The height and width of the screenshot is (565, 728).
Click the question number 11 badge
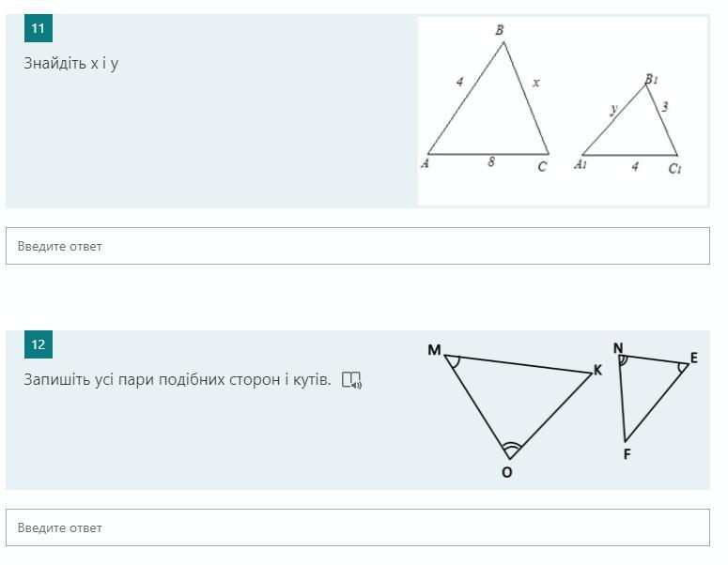[39, 28]
